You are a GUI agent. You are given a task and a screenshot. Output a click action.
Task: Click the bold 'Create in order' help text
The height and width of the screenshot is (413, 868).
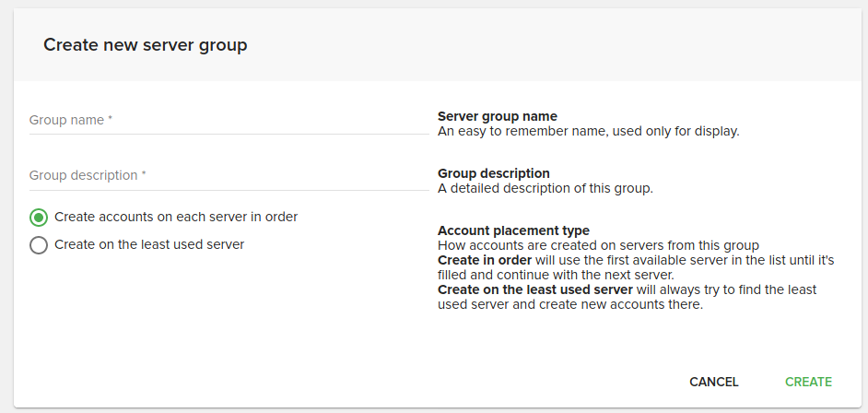point(485,260)
